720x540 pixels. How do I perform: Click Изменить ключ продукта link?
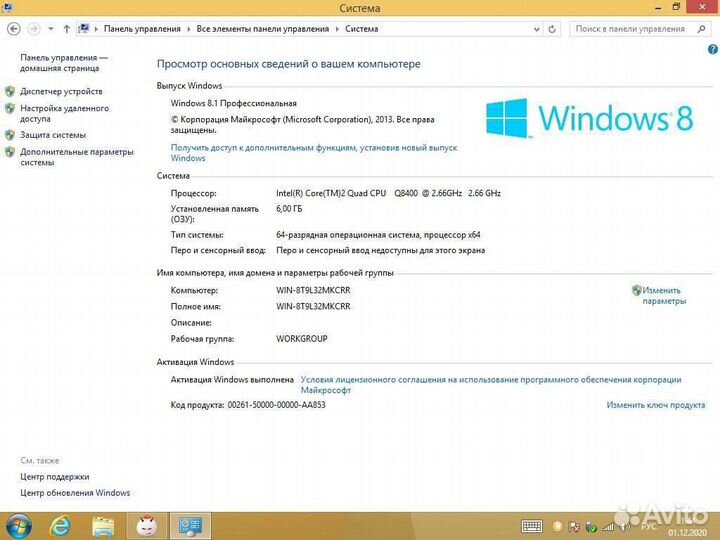pyautogui.click(x=655, y=405)
